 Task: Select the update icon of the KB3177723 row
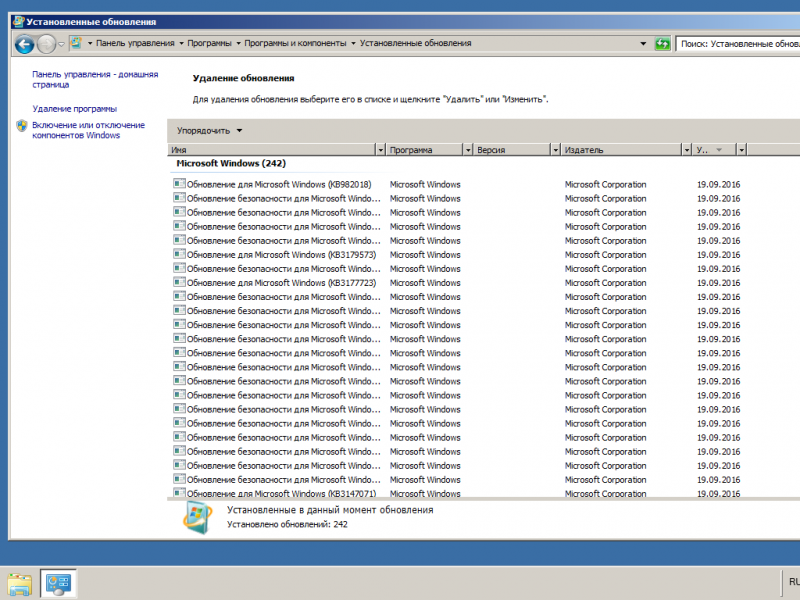pyautogui.click(x=179, y=282)
